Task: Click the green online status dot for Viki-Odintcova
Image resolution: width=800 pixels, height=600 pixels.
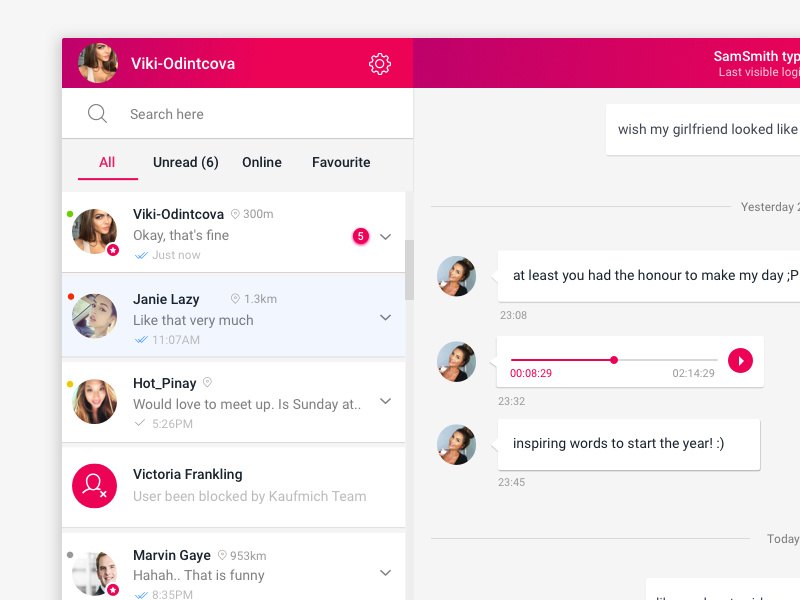Action: (x=70, y=214)
